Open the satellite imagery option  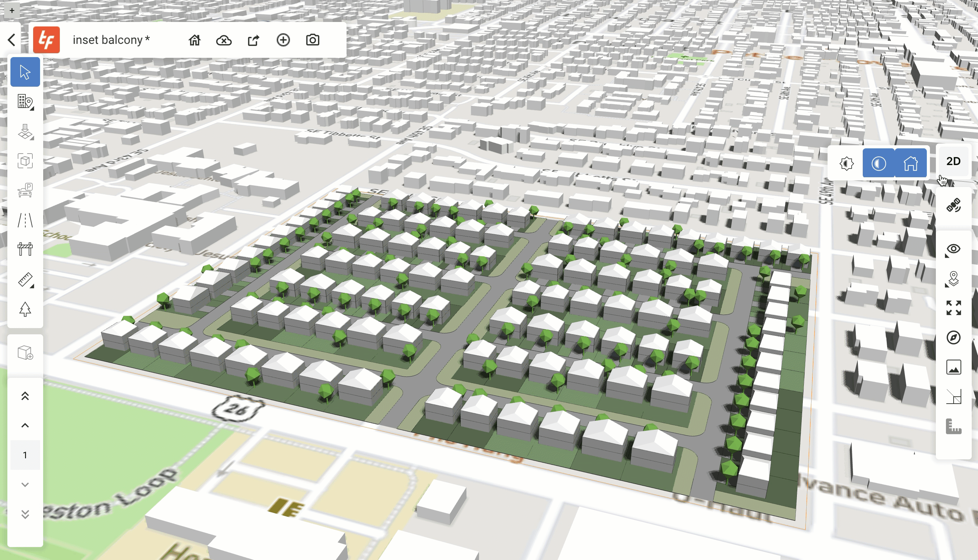953,205
